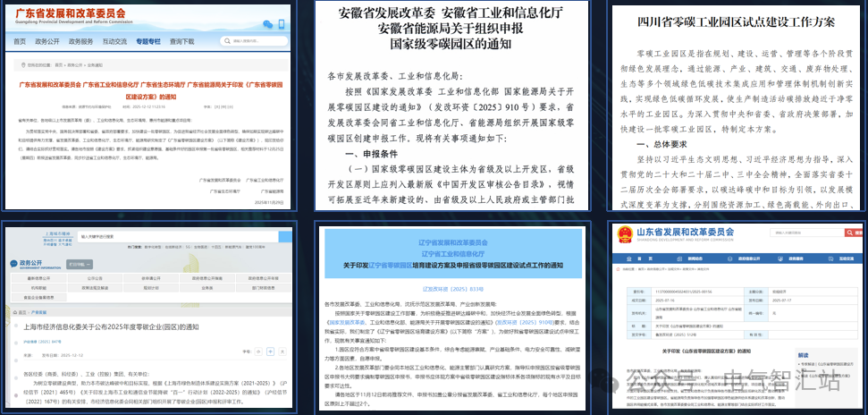The width and height of the screenshot is (868, 415).
Task: Click the 一、总体要求 heading in the Sichuan document
Action: [x=662, y=144]
